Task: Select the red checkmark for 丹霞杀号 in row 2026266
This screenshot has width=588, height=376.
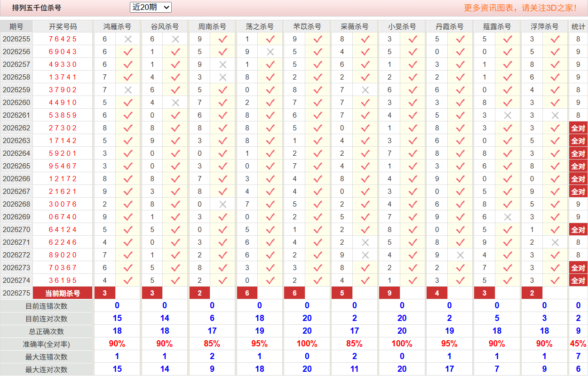Action: 460,179
